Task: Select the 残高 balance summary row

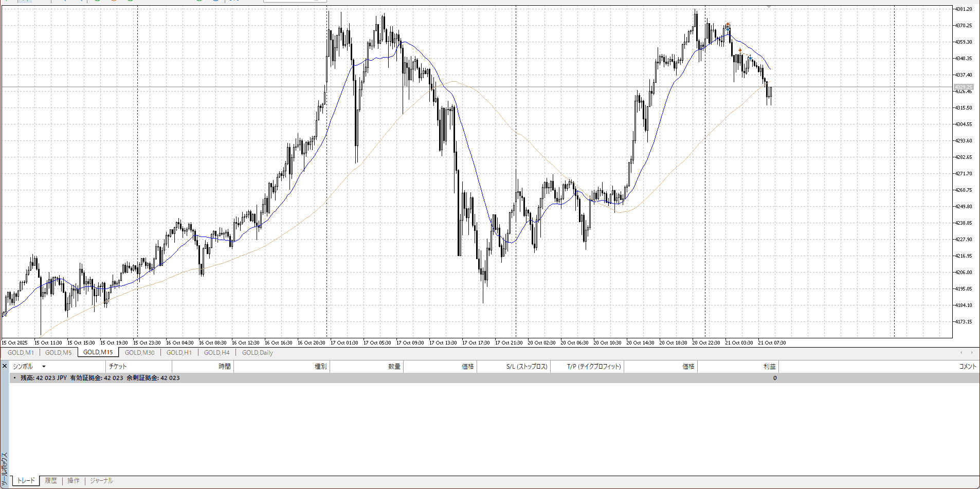Action: pyautogui.click(x=100, y=378)
